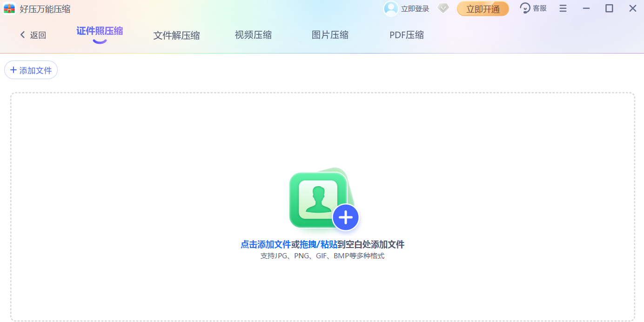This screenshot has height=322, width=644.
Task: Click the app logo in the title bar
Action: click(x=9, y=9)
